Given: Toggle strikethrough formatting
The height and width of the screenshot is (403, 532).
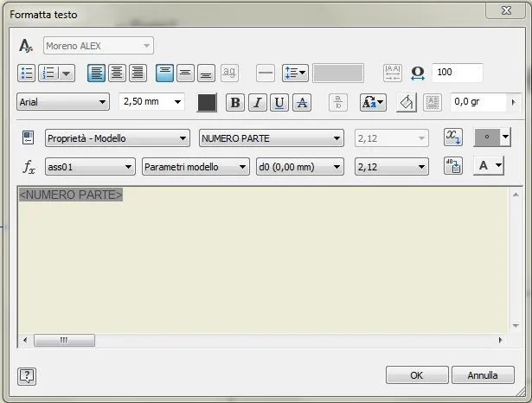Looking at the screenshot, I should (x=302, y=102).
